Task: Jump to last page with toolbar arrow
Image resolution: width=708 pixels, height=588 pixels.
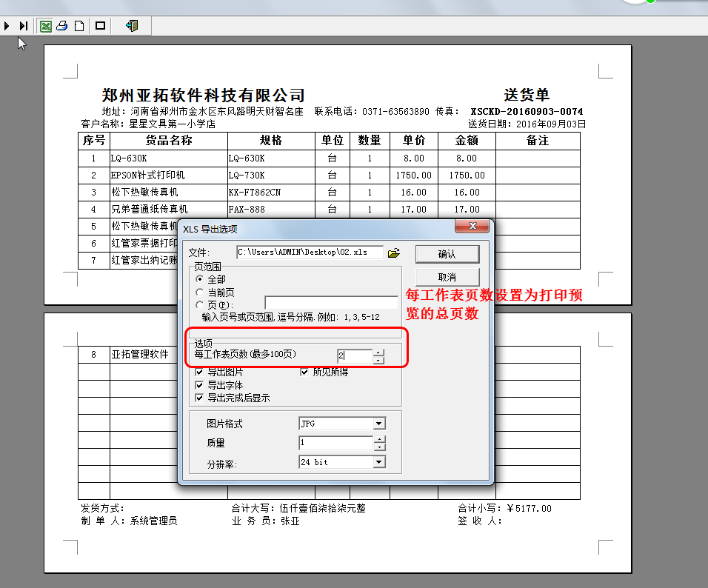Action: (x=24, y=26)
